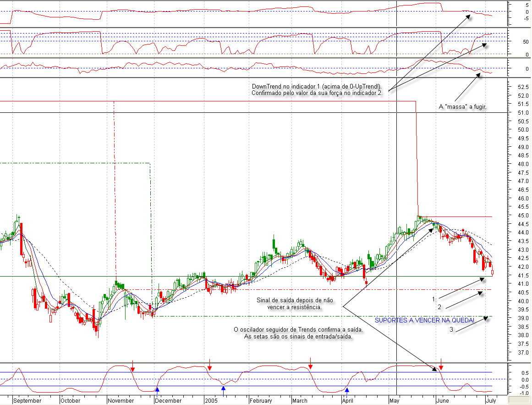This screenshot has width=532, height=405.
Task: Click the 37.0 price axis value
Action: pos(523,352)
